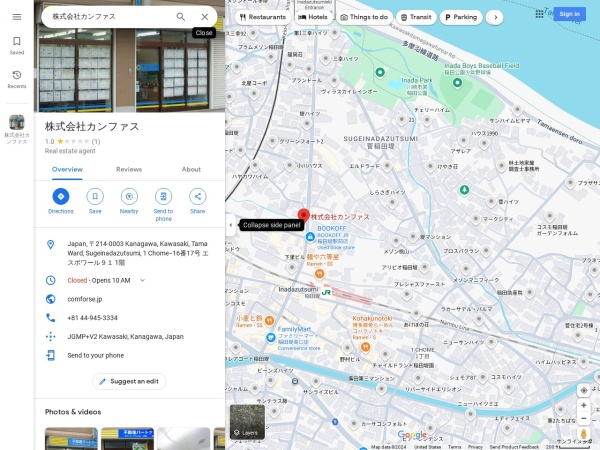Zoom in on the map
600x450 pixels.
[x=584, y=406]
